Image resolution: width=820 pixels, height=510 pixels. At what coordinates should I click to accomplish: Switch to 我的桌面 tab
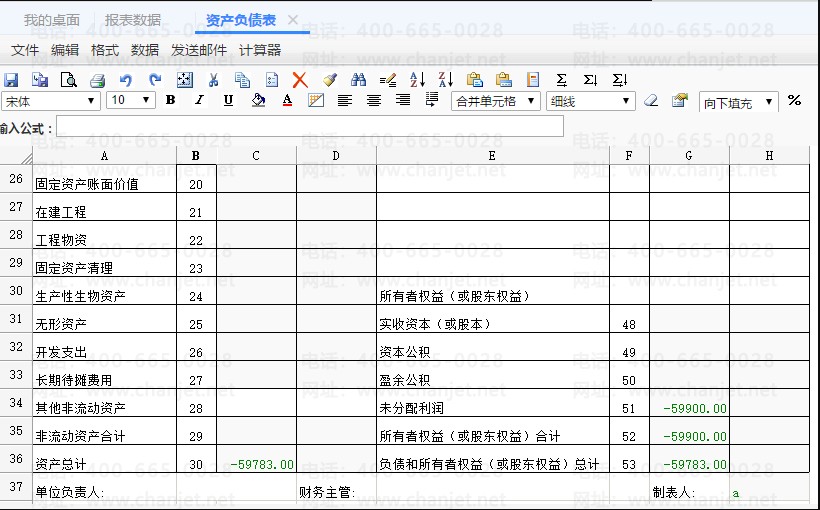[x=52, y=20]
